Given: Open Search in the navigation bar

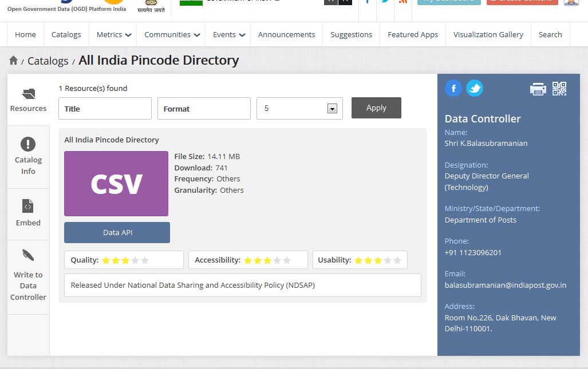Looking at the screenshot, I should [550, 34].
